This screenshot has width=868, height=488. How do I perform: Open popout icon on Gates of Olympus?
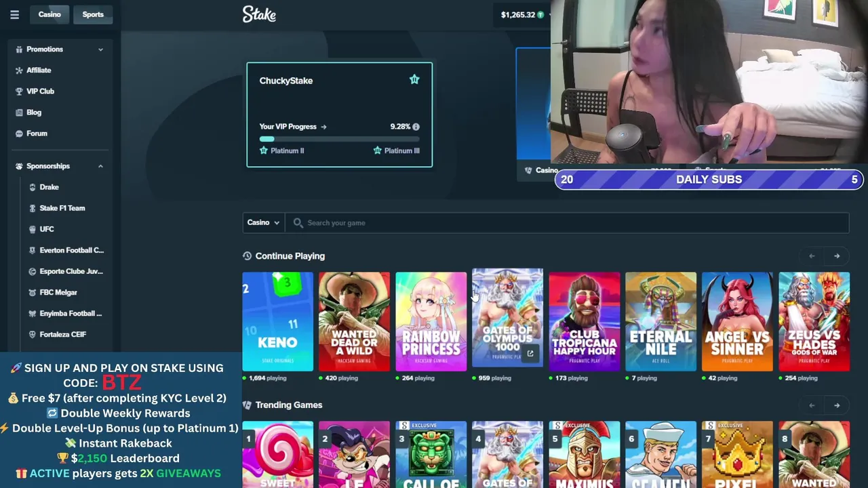tap(530, 354)
